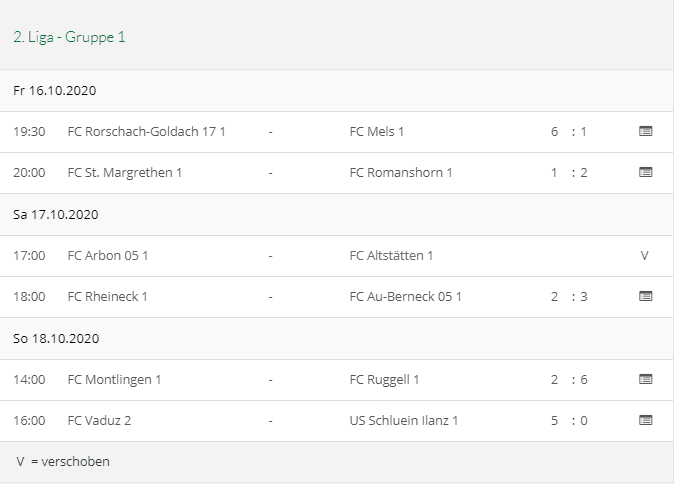Select FC Arbon 05 1 team

click(x=108, y=255)
